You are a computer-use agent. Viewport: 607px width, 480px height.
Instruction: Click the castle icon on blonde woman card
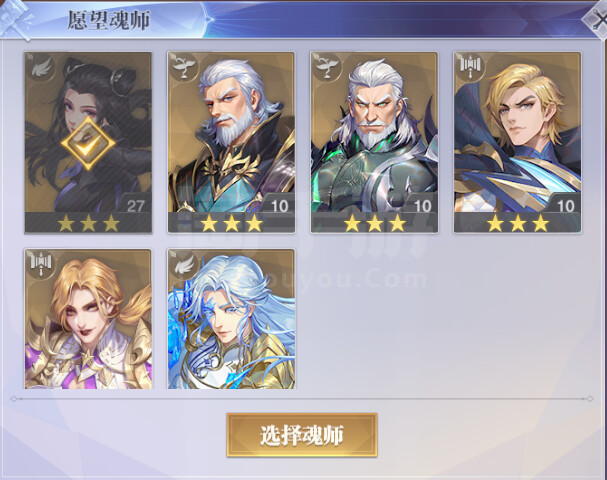pos(41,264)
